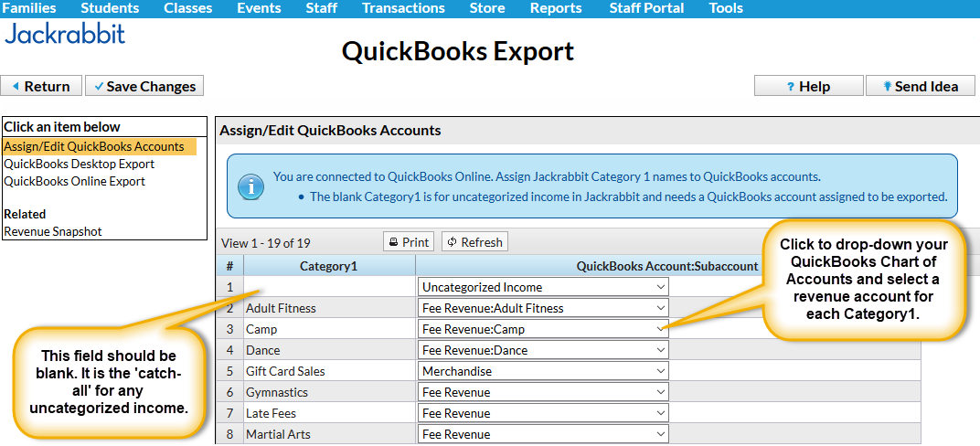Open QuickBooks Online Export link
This screenshot has width=980, height=446.
(74, 182)
